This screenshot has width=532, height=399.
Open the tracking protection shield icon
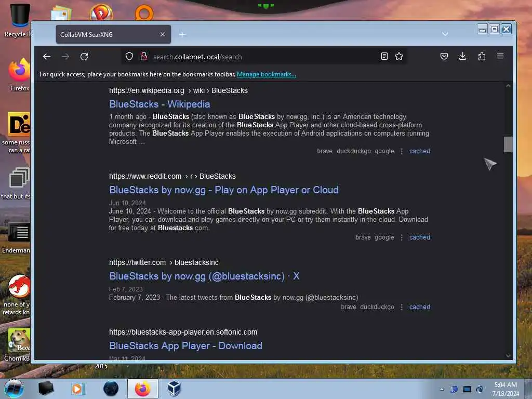click(129, 56)
